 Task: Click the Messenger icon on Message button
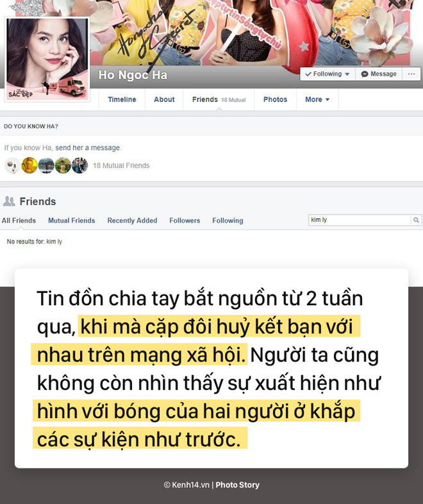pos(364,74)
